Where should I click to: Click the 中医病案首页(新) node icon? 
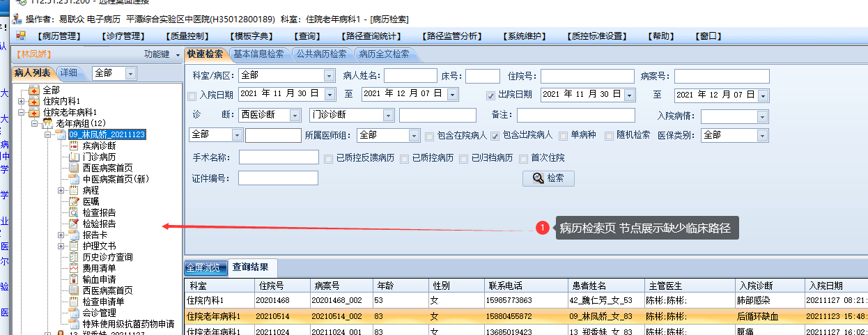pos(74,180)
